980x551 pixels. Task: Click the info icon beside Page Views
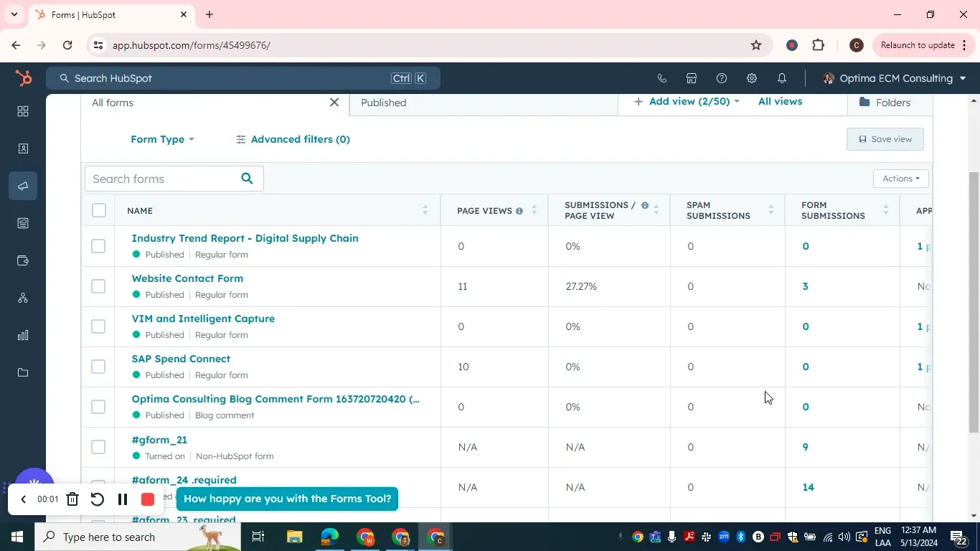click(519, 211)
